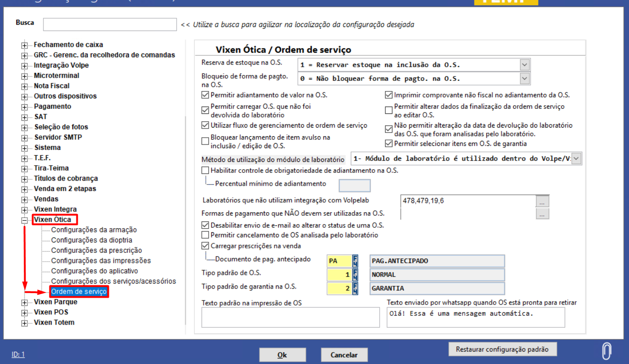Expand the Vendas tree node

25,199
